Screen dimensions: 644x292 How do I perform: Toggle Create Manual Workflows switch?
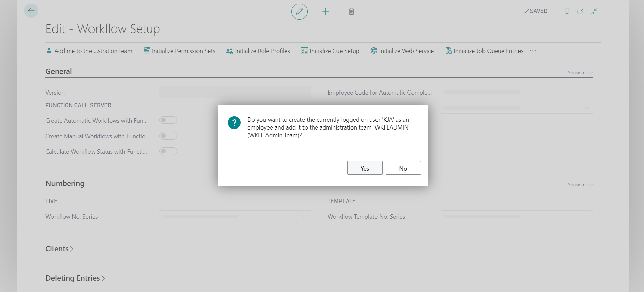click(x=168, y=136)
